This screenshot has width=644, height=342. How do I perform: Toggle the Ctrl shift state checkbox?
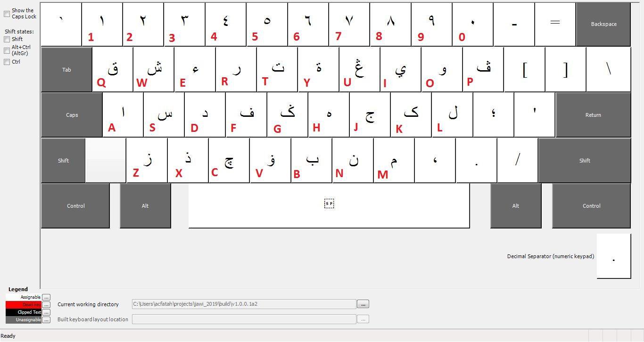coord(7,62)
